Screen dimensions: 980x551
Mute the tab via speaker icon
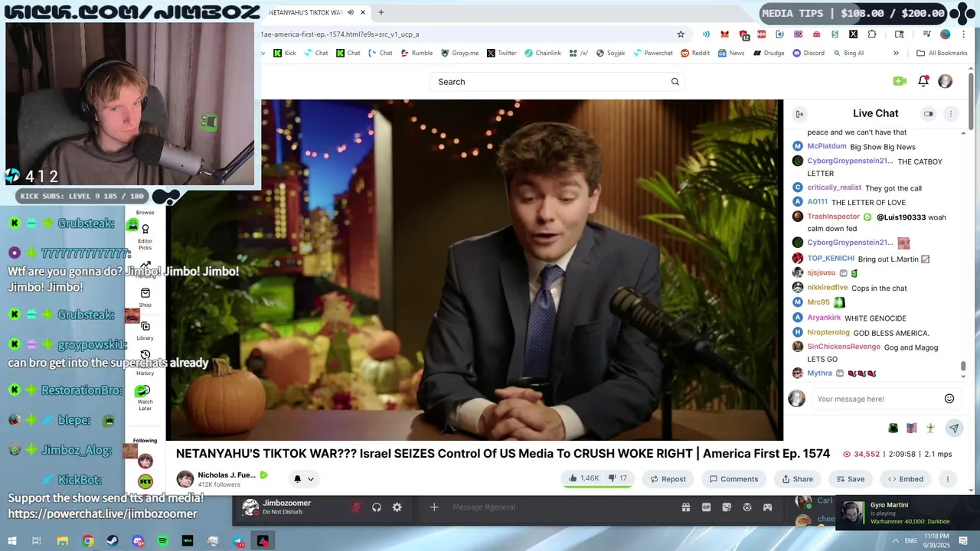click(351, 12)
